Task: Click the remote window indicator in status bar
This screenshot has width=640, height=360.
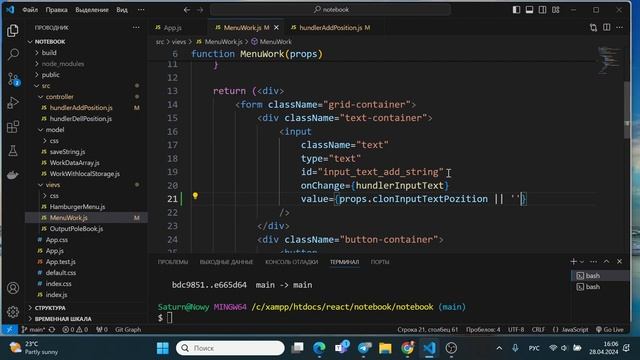Action: [x=9, y=329]
